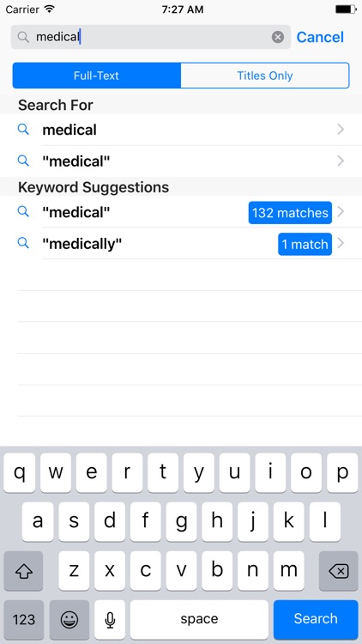Open chevron for unquoted medical search
Screen dimensions: 362x644
pos(341,130)
